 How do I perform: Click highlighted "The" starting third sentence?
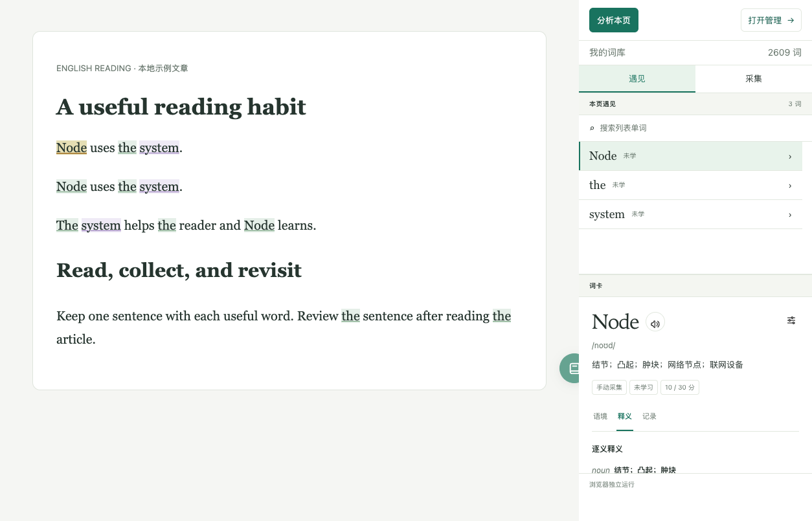coord(67,225)
